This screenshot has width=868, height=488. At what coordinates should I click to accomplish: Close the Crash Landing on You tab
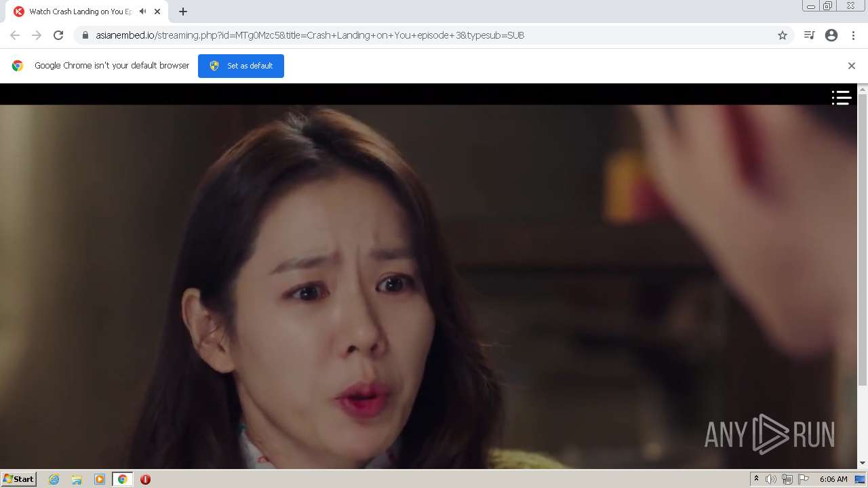[157, 12]
